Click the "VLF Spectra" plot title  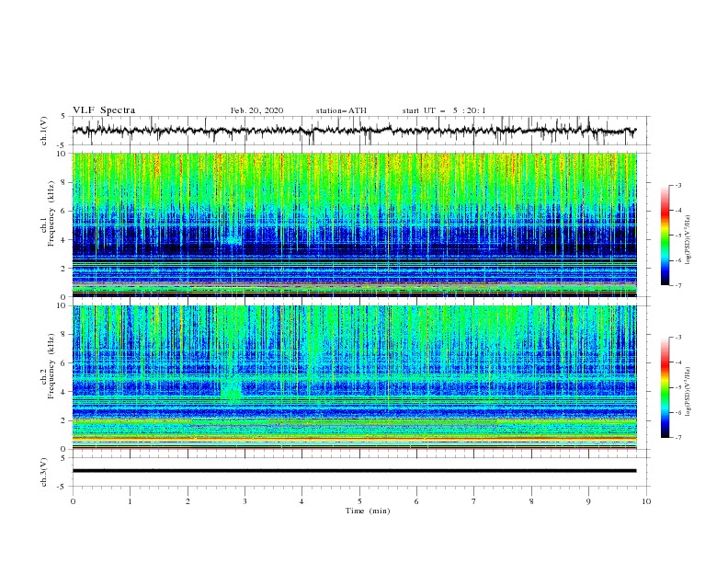click(104, 110)
